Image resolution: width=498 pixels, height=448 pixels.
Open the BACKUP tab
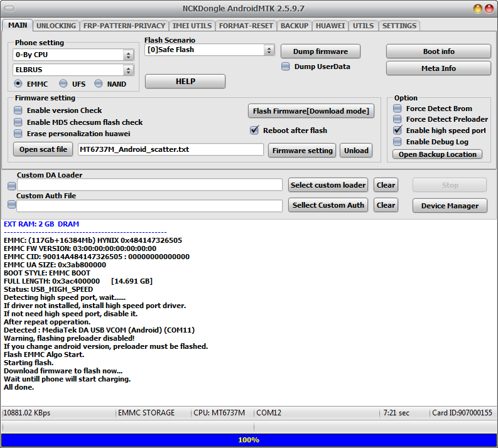pyautogui.click(x=295, y=26)
